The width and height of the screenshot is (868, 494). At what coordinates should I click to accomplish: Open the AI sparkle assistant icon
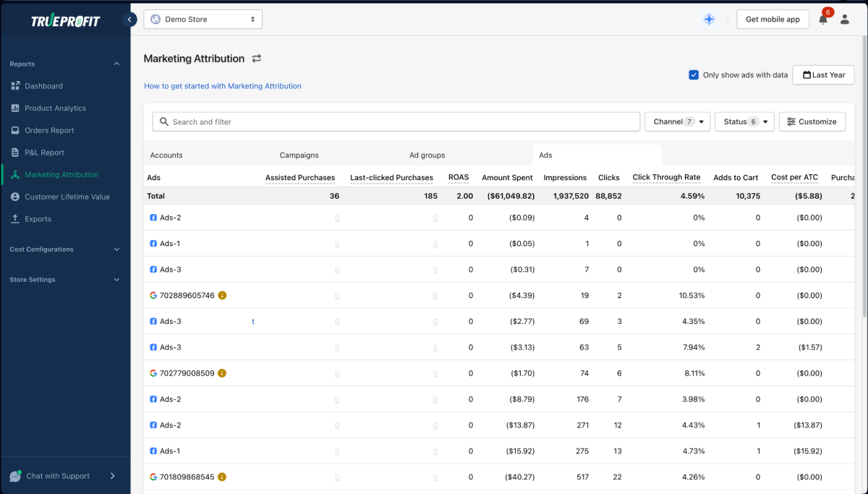pos(710,20)
